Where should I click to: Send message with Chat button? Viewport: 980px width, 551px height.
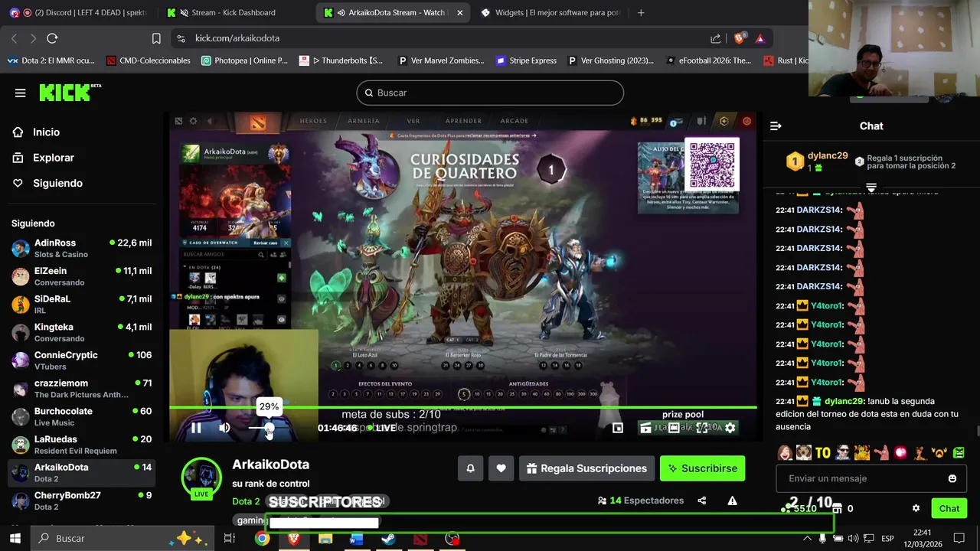click(x=949, y=508)
